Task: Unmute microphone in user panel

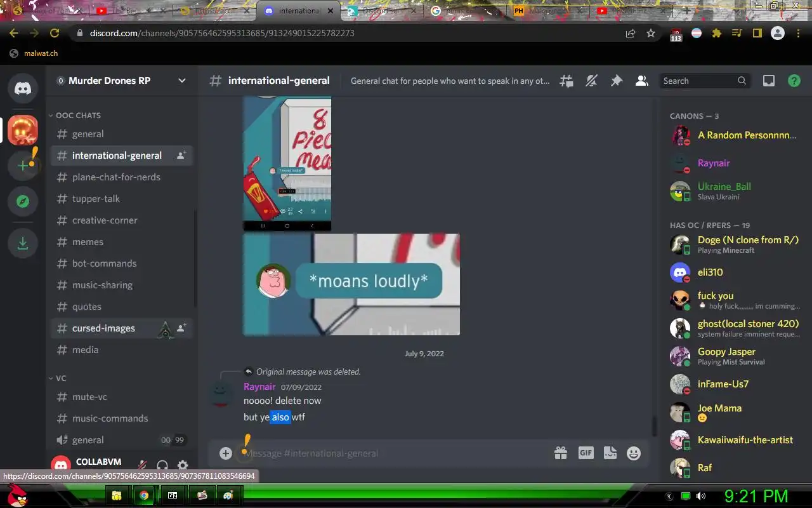Action: point(143,465)
